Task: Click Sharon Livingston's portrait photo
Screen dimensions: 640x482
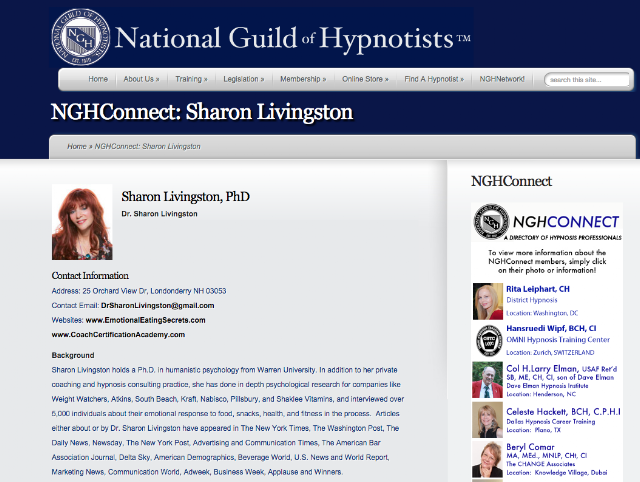Action: 82,222
